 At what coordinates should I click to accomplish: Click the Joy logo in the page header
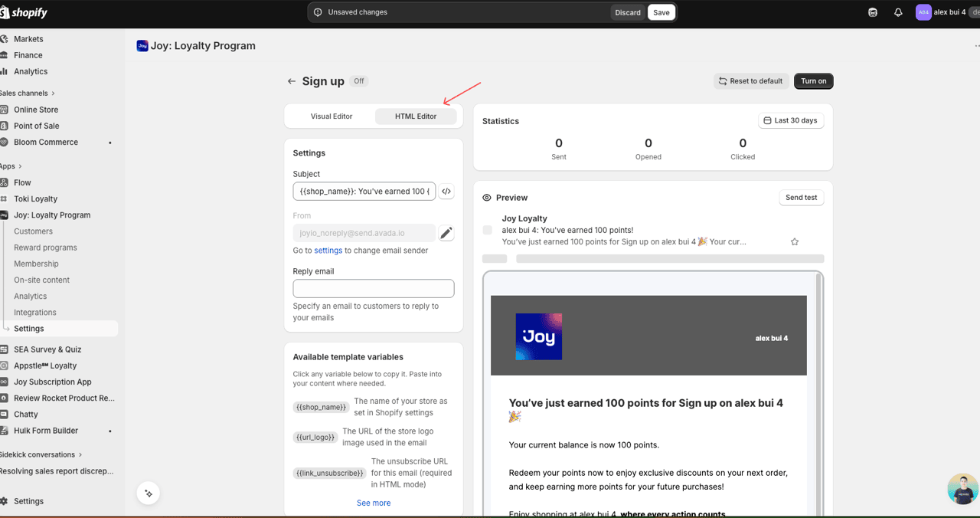pos(142,46)
